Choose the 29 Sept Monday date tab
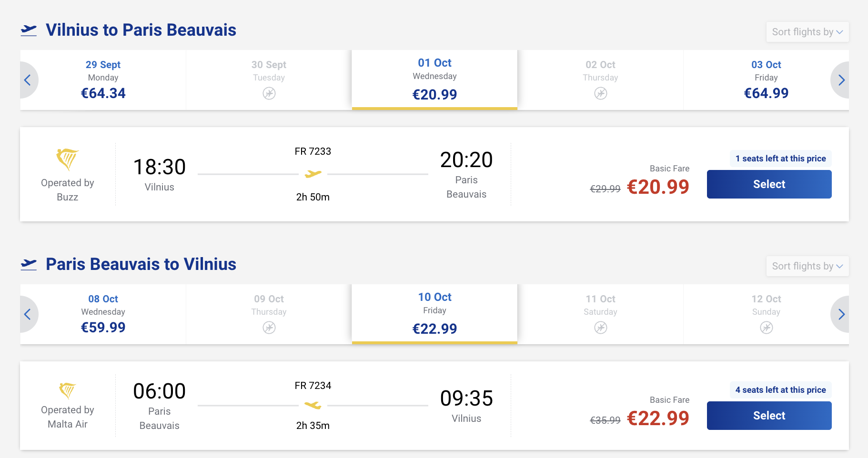This screenshot has width=868, height=458. pyautogui.click(x=103, y=80)
